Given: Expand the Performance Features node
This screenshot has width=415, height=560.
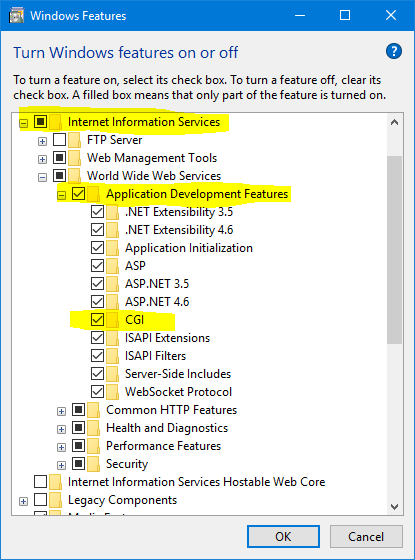Looking at the screenshot, I should pyautogui.click(x=61, y=448).
